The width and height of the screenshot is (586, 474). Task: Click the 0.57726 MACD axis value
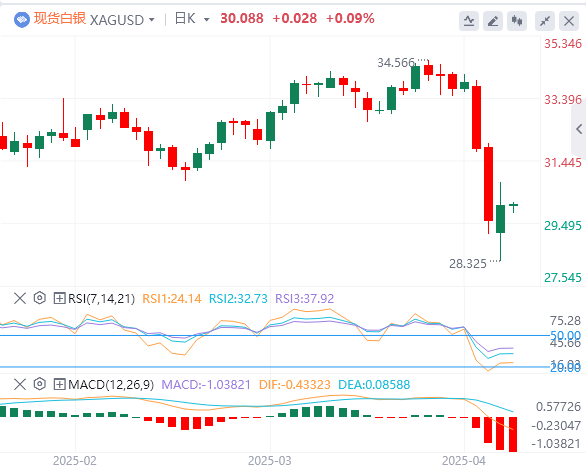tap(558, 407)
